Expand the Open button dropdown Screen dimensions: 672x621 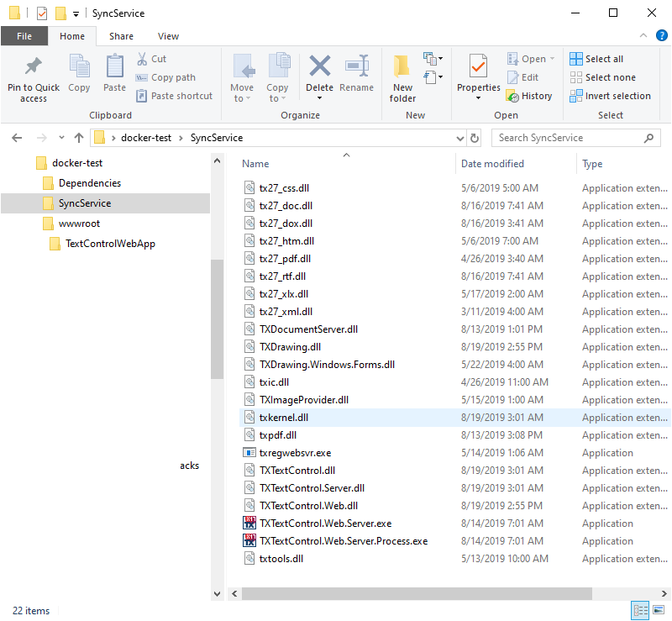tap(552, 59)
